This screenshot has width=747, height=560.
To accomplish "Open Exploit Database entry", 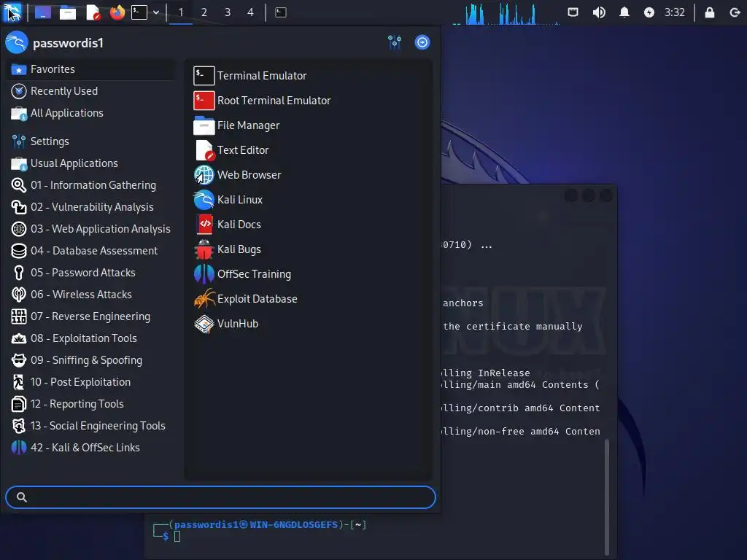I will click(309, 298).
